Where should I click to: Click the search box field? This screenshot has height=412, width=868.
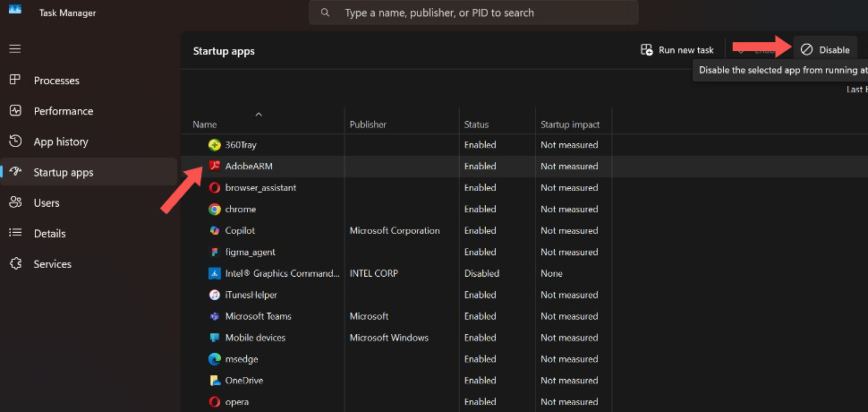pos(473,13)
